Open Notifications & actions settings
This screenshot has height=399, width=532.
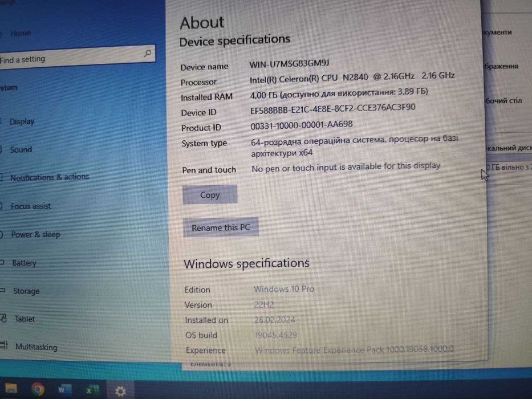[x=50, y=177]
